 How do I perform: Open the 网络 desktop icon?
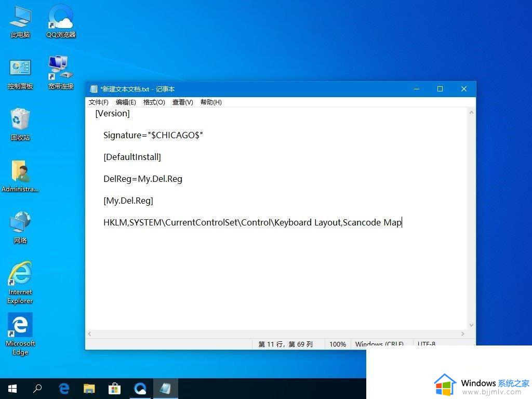click(x=20, y=227)
